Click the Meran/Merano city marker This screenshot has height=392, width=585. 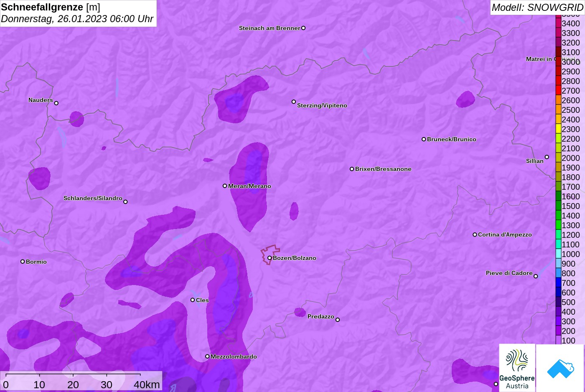click(x=225, y=186)
